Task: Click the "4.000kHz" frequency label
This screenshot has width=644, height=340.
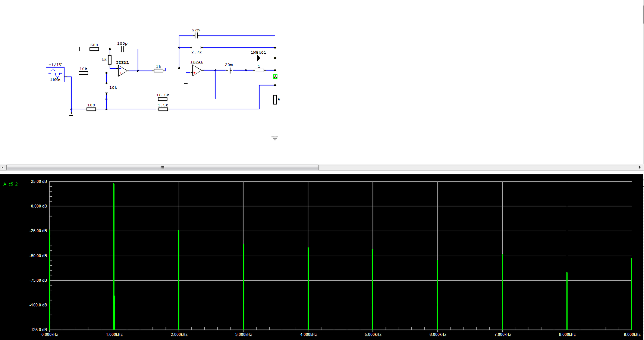Action: click(x=308, y=334)
